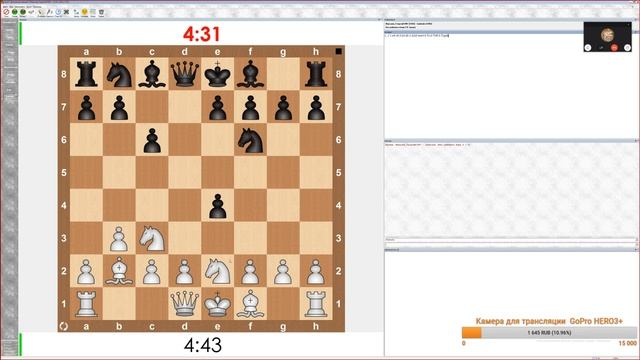Click the yellow smiley toolbar icon
The width and height of the screenshot is (640, 360).
pyautogui.click(x=84, y=12)
